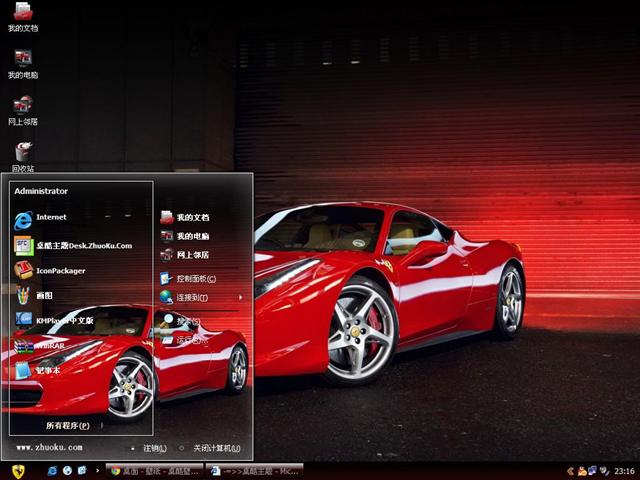The height and width of the screenshot is (480, 640).
Task: Click the globe browser quick launch icon
Action: click(x=67, y=471)
